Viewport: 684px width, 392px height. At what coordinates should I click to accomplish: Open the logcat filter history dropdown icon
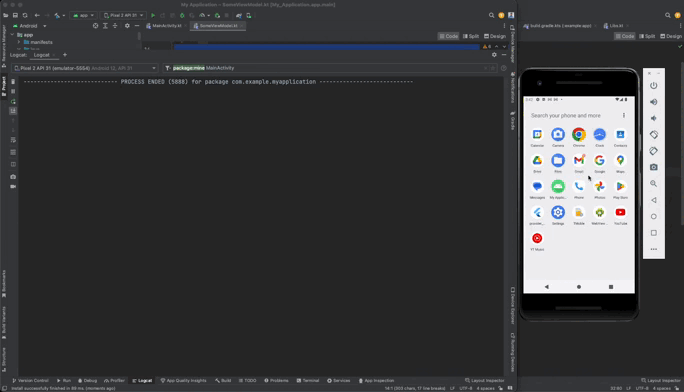[168, 68]
